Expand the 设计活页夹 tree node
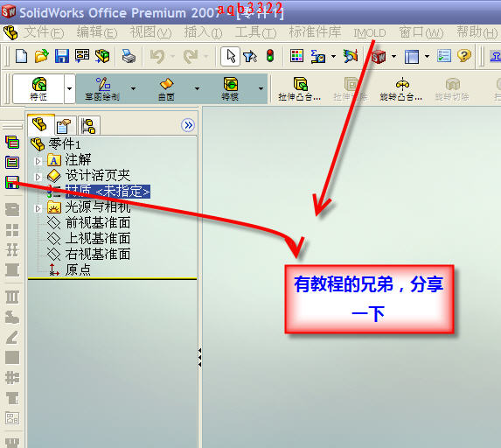Viewport: 501px width, 448px height. [38, 177]
